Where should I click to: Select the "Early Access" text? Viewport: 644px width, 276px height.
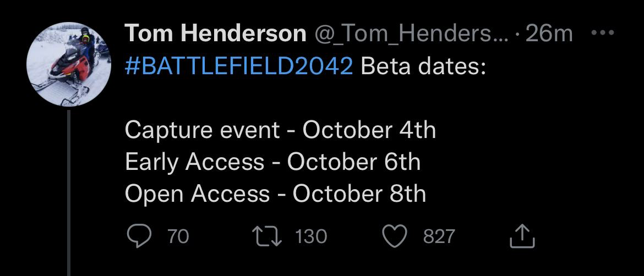pyautogui.click(x=194, y=162)
